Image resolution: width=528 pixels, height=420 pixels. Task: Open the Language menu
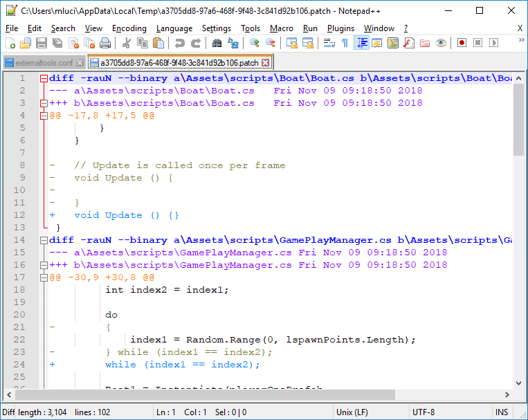pos(174,28)
